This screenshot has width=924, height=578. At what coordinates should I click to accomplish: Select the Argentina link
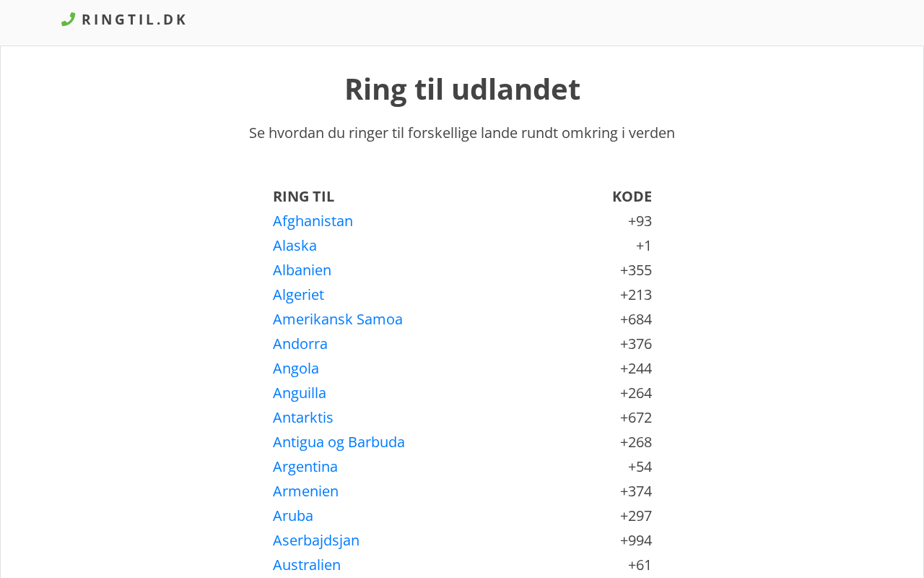(x=305, y=467)
